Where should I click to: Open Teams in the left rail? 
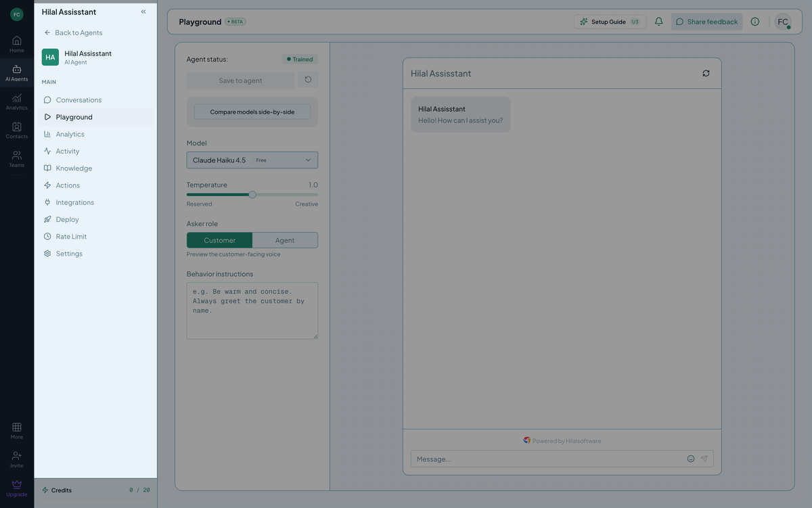17,159
